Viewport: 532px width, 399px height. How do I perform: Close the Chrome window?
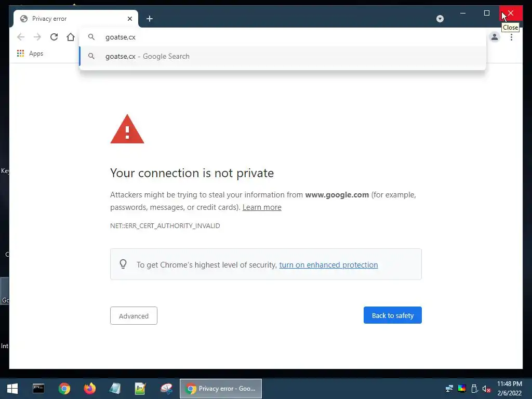(511, 13)
